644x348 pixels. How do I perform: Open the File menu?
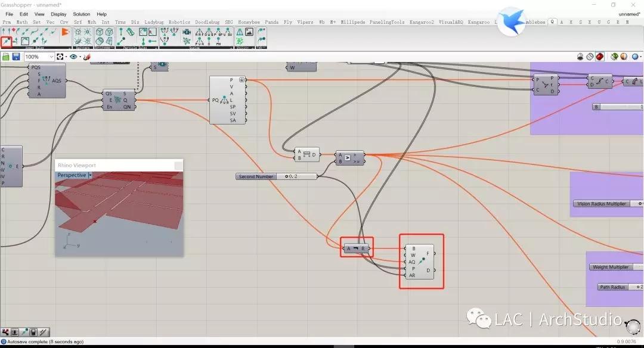point(9,14)
